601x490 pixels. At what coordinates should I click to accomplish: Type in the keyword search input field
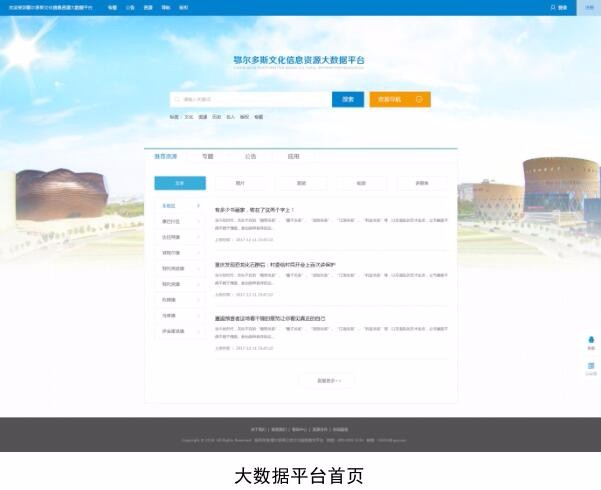point(250,99)
